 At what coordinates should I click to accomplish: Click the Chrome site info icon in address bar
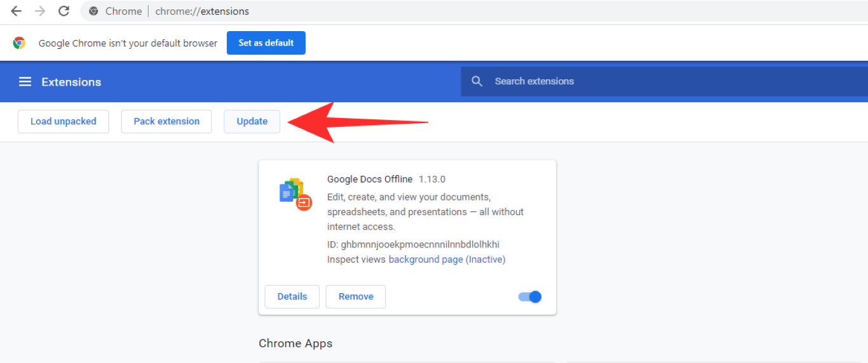(x=94, y=11)
